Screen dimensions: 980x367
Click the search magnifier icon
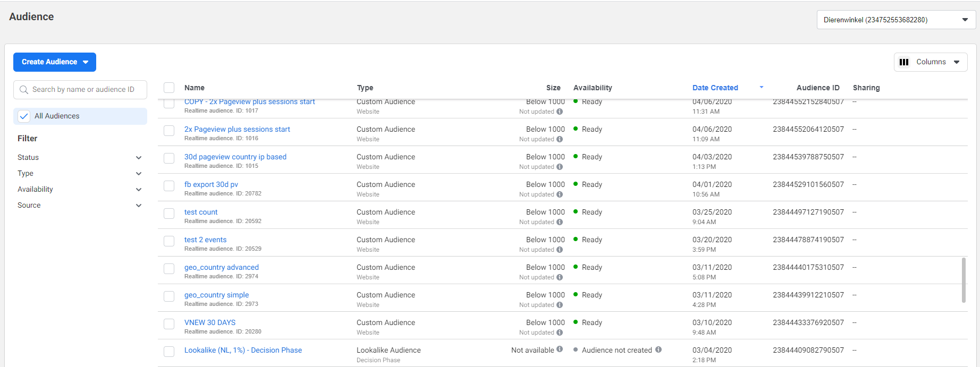point(24,90)
